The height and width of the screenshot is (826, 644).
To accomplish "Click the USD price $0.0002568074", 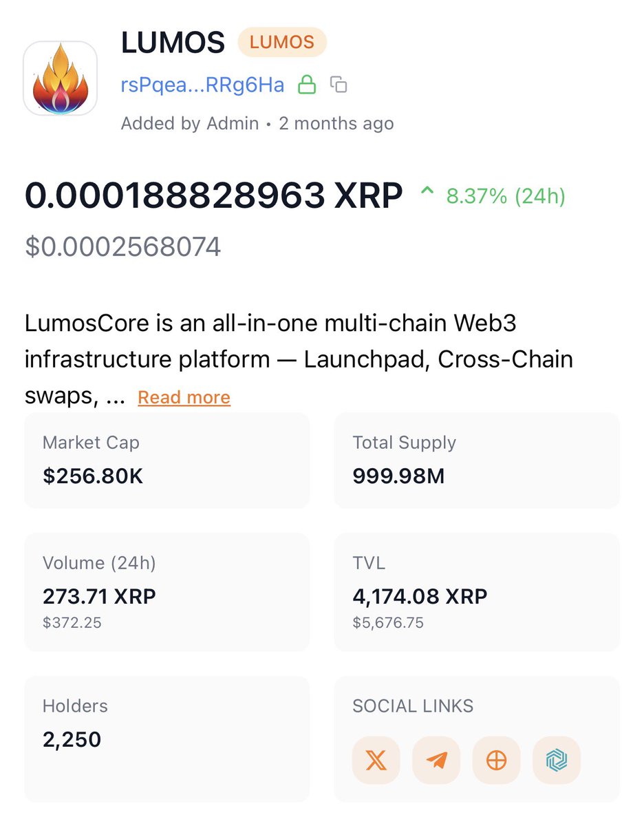I will pos(123,246).
